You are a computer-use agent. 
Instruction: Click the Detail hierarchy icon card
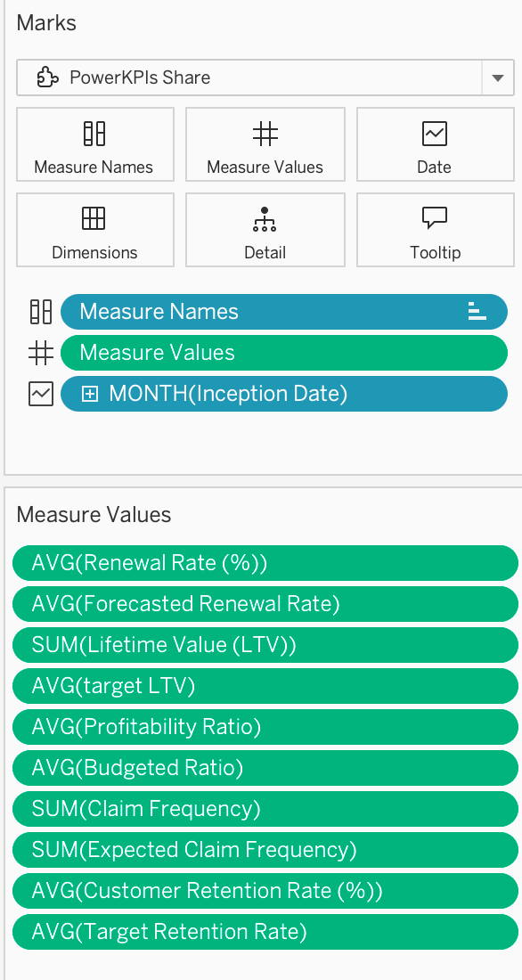coord(265,230)
